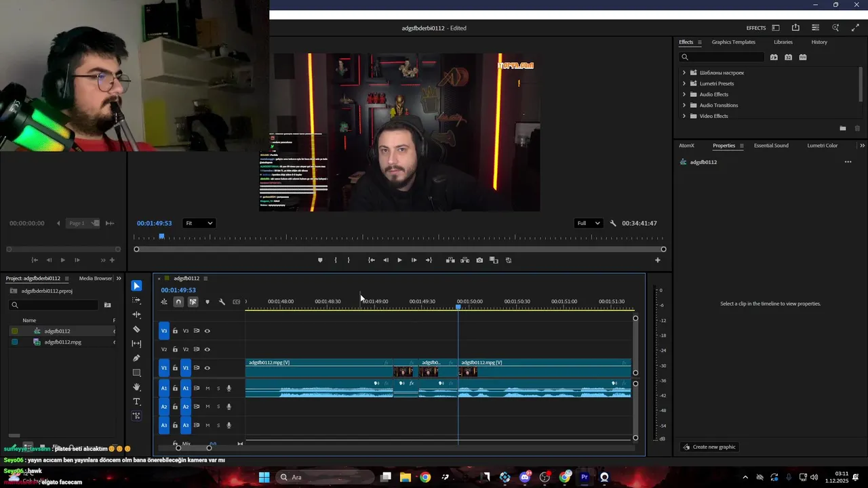This screenshot has height=488, width=868.
Task: Open the Essential Sound tab
Action: click(x=771, y=146)
